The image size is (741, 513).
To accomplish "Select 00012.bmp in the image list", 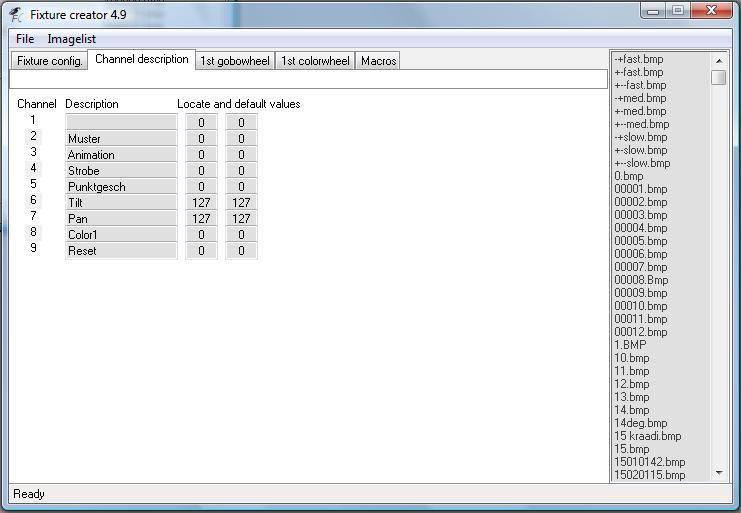I will pyautogui.click(x=641, y=332).
